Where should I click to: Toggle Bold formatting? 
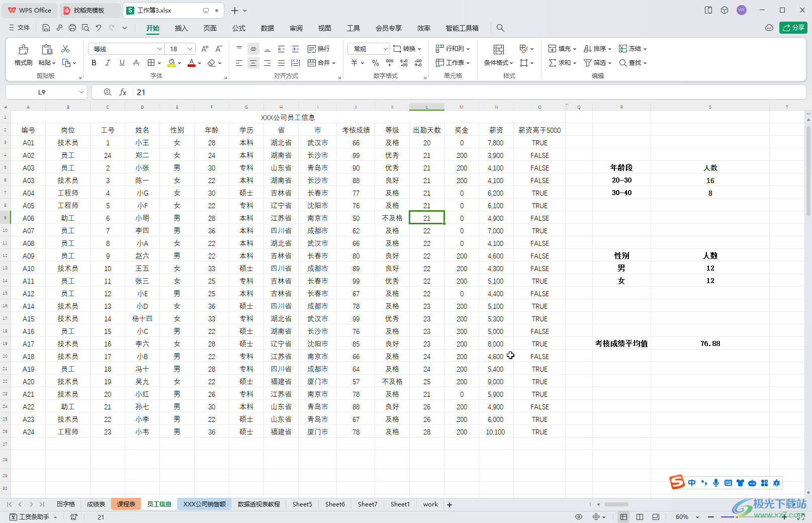[94, 63]
